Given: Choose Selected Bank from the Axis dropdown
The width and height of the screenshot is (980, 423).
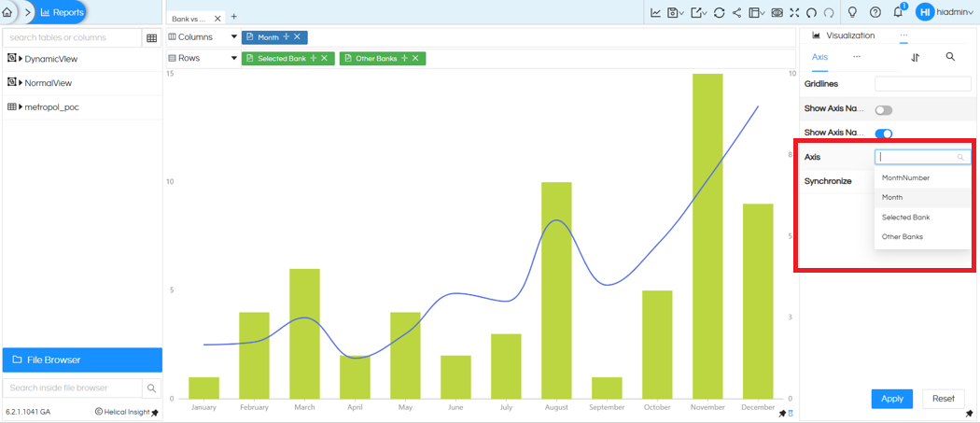Looking at the screenshot, I should click(x=922, y=218).
